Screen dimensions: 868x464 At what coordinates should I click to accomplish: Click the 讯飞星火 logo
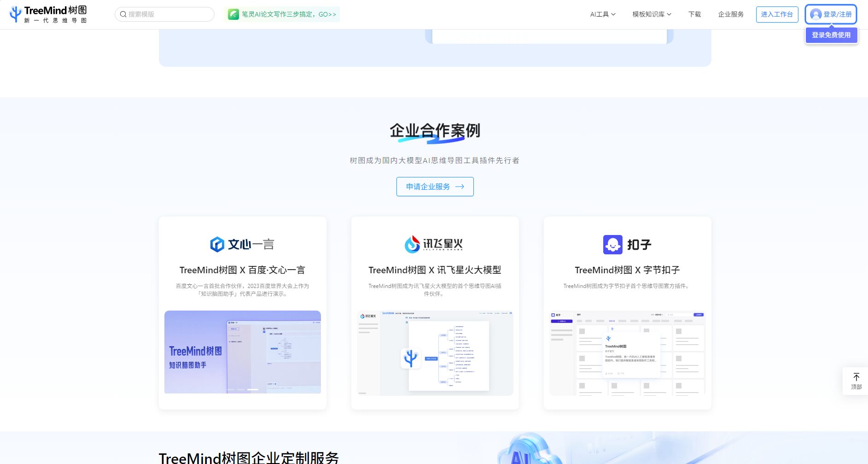tap(434, 244)
